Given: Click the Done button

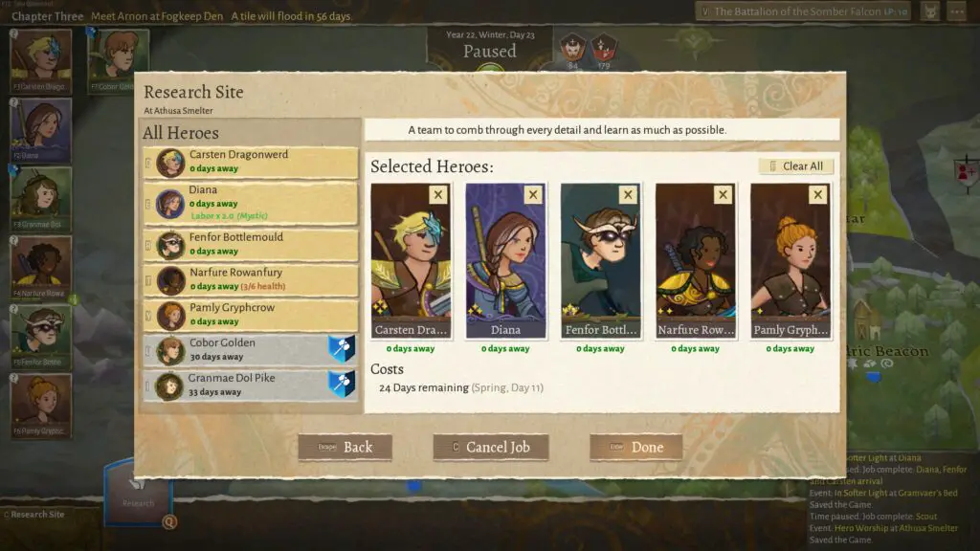Looking at the screenshot, I should [636, 448].
